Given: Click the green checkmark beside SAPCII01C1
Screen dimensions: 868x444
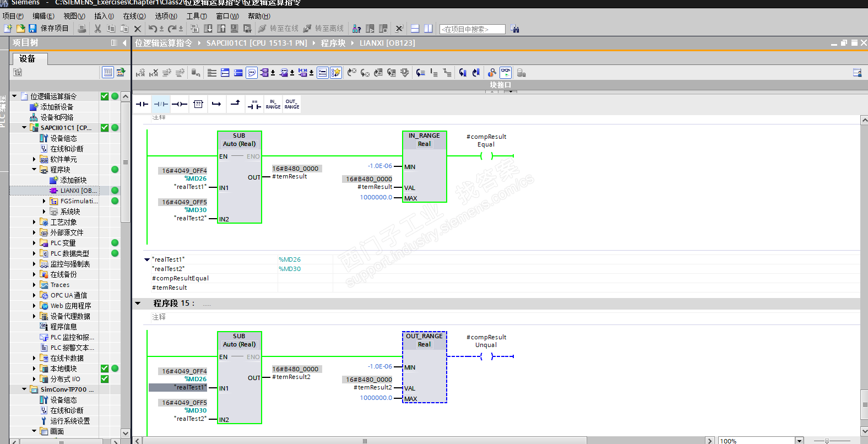Looking at the screenshot, I should 105,128.
